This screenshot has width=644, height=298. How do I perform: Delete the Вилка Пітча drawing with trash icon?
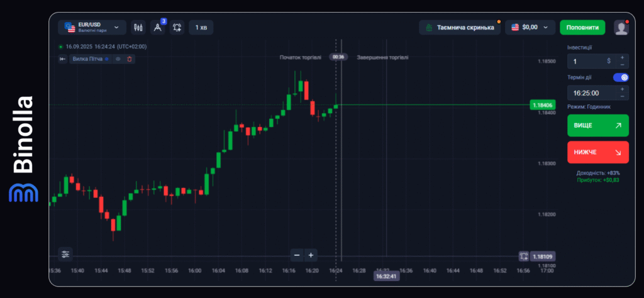tap(129, 59)
